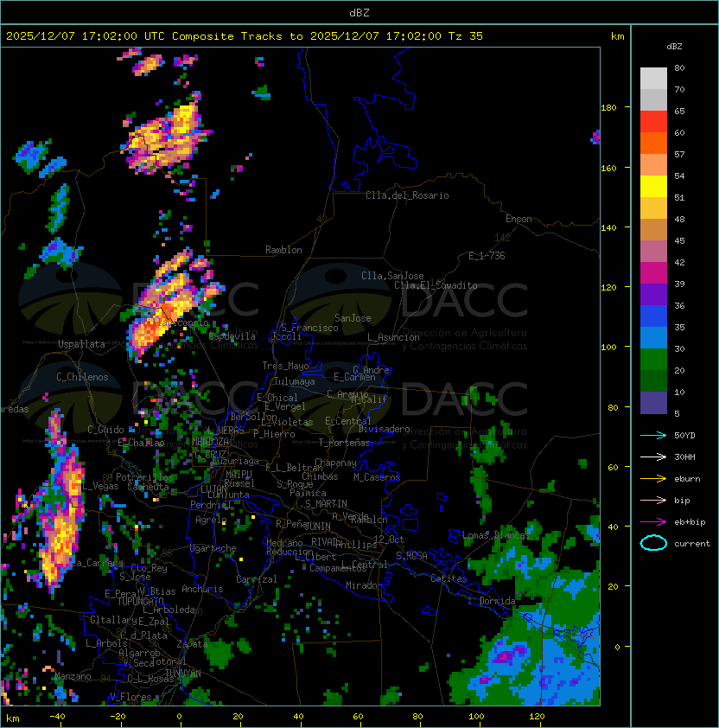Screen dimensions: 719x728
Task: Click the 'Agrelo' label
Action: [x=211, y=520]
